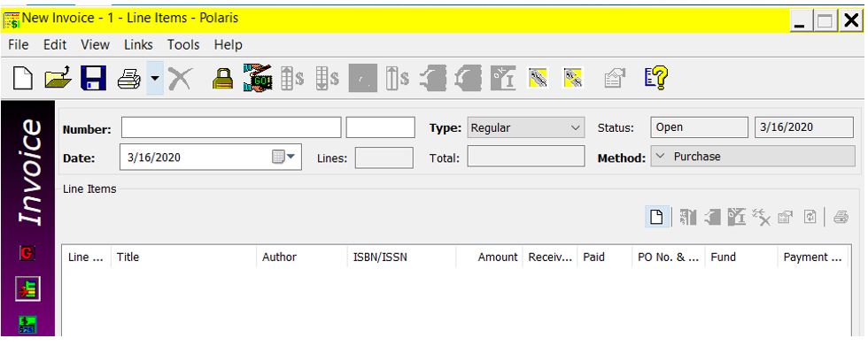Click the gray hand line-item toolbar icon
Viewport: 868px width, 346px height.
[712, 217]
